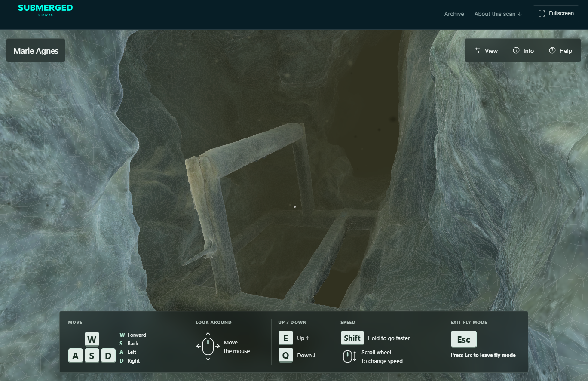The width and height of the screenshot is (588, 381).
Task: Click the 'Right' legend text
Action: 134,361
